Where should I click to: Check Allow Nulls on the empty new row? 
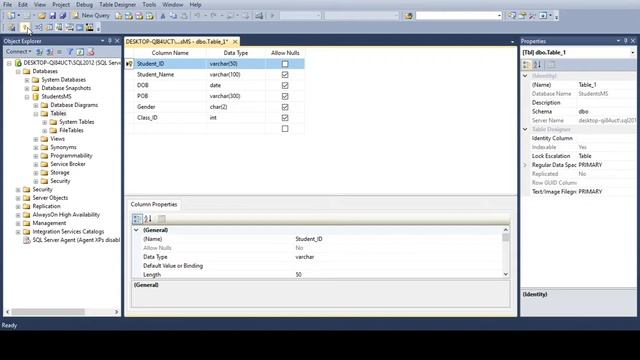285,129
